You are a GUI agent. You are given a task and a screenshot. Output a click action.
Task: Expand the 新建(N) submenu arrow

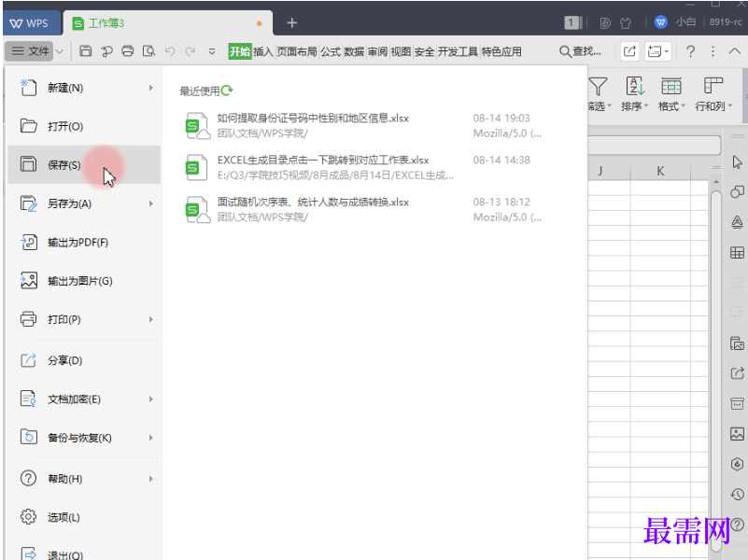[x=150, y=88]
